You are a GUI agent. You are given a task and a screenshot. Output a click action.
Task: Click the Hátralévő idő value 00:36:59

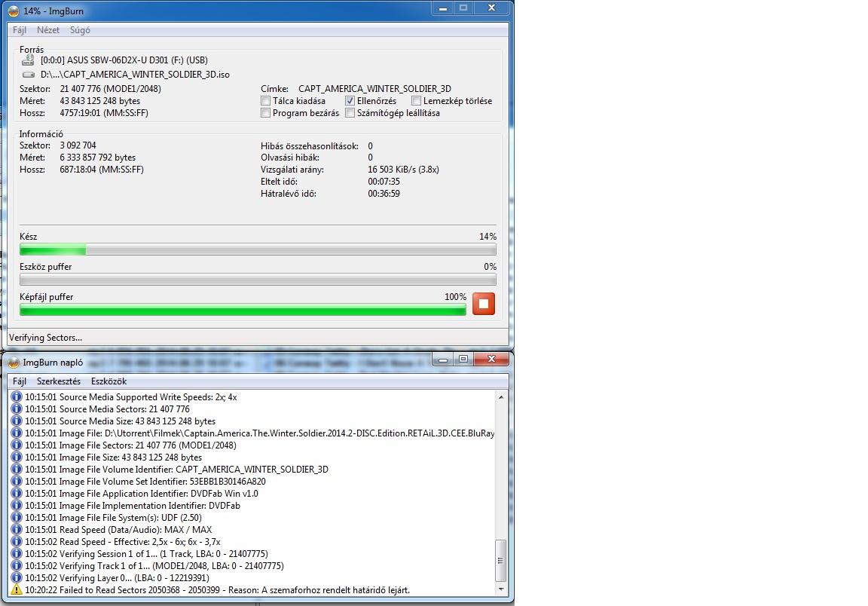(384, 194)
